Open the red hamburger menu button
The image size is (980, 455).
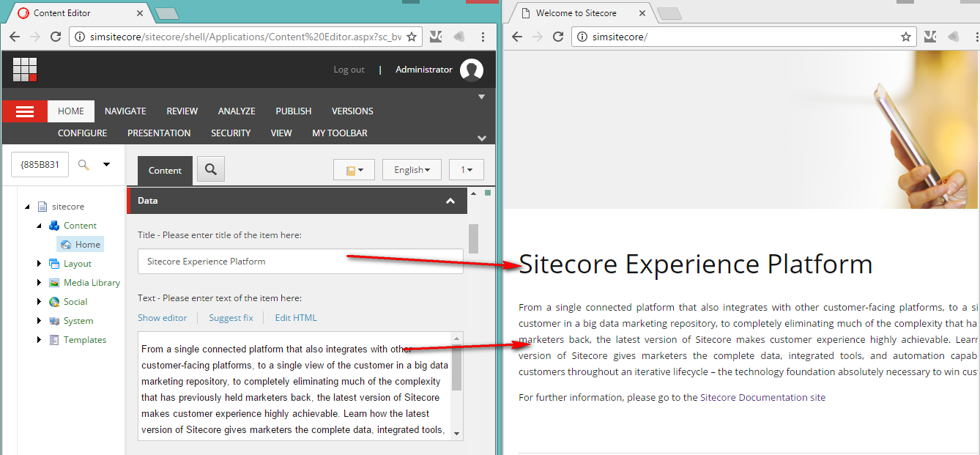point(25,111)
